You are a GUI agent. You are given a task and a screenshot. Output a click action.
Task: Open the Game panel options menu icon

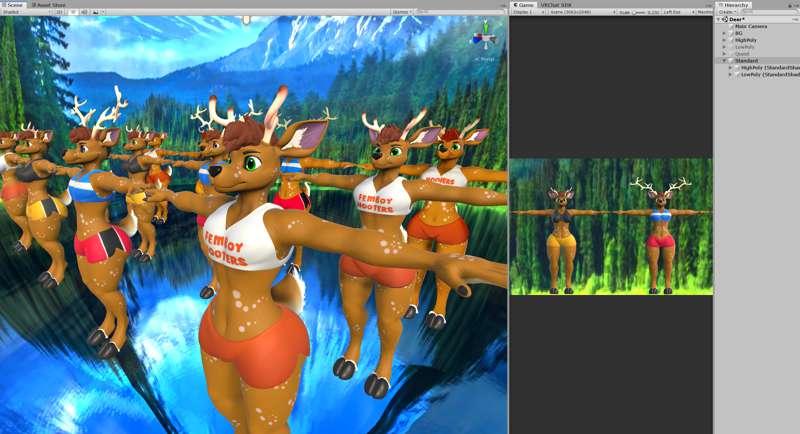709,6
